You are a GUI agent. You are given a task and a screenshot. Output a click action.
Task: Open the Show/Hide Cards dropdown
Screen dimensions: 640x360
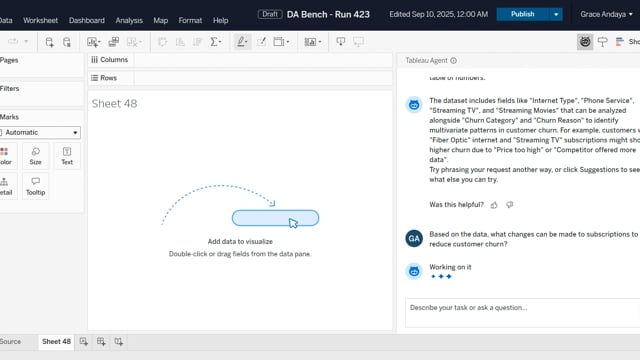pyautogui.click(x=313, y=42)
